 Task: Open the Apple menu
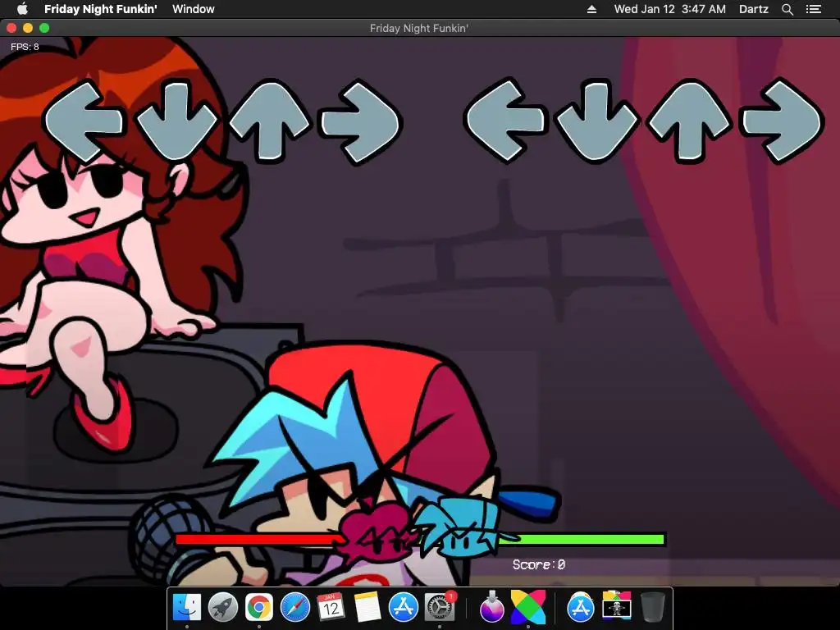(x=22, y=9)
